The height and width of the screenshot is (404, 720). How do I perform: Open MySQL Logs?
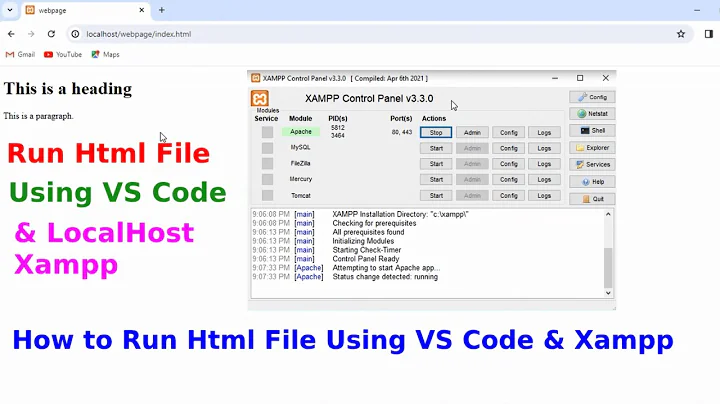544,148
